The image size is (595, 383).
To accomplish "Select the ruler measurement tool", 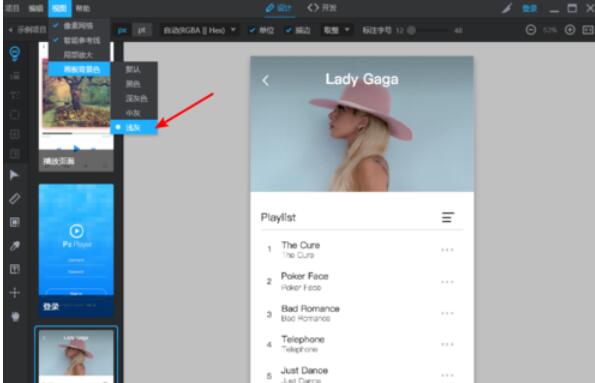I will (14, 199).
